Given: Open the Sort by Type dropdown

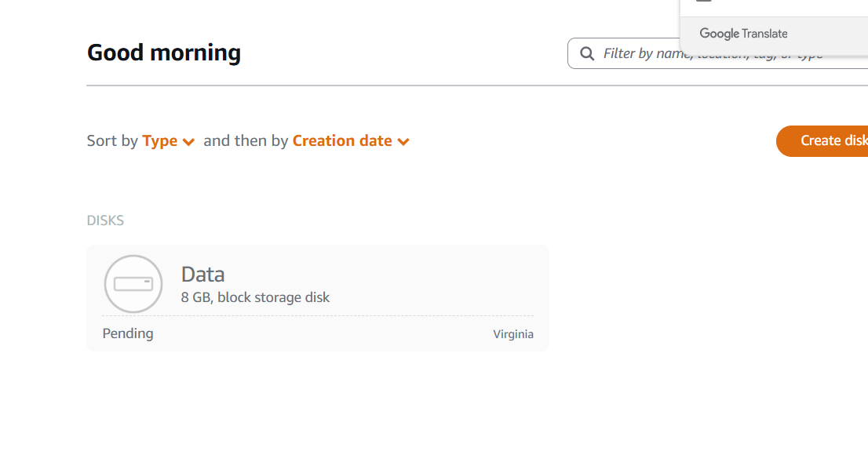Looking at the screenshot, I should 168,141.
